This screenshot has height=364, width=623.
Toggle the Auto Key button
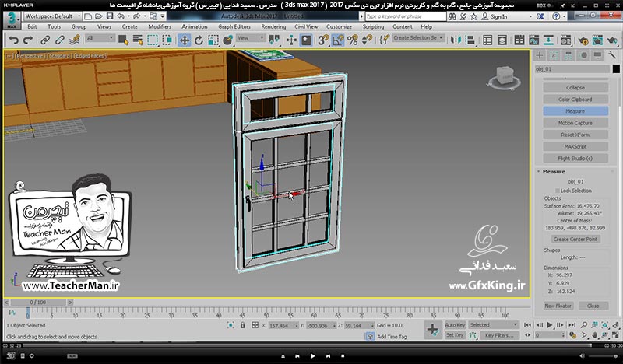[x=455, y=324]
